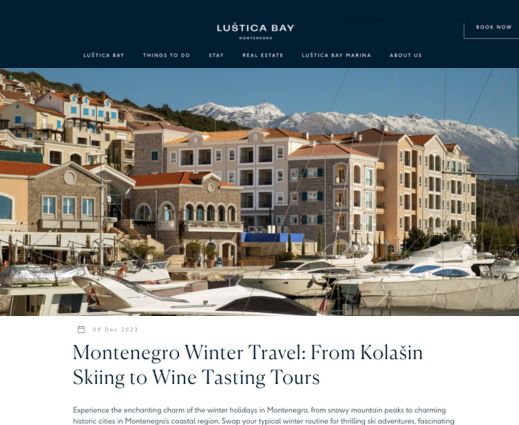Click the second headline line about Wine Tasting
519x425 pixels.
(196, 377)
